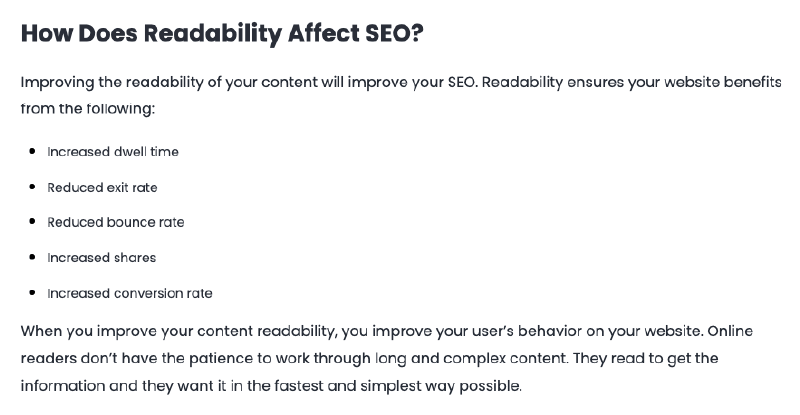Select the "Increased conversion rate" list item
Viewport: 800px width, 415px height.
(x=130, y=293)
